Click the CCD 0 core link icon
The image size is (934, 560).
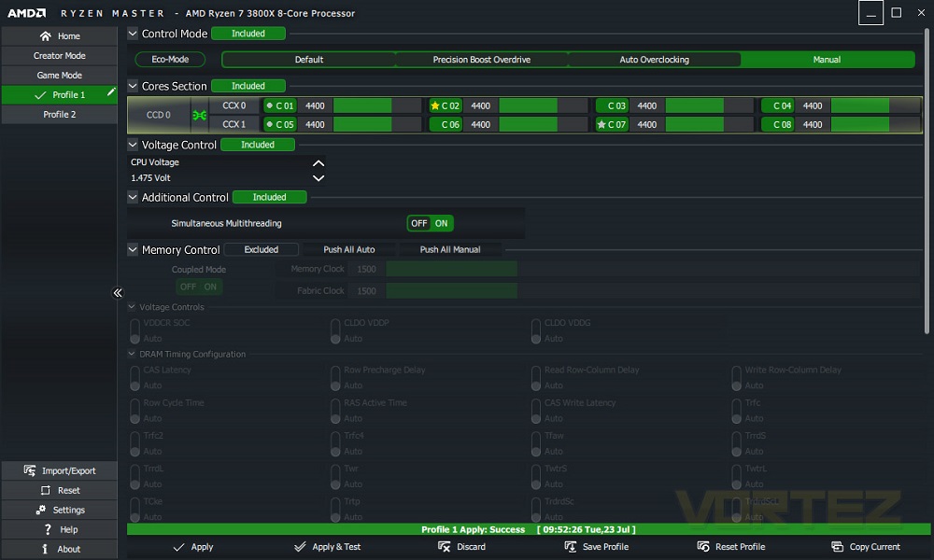[x=200, y=115]
